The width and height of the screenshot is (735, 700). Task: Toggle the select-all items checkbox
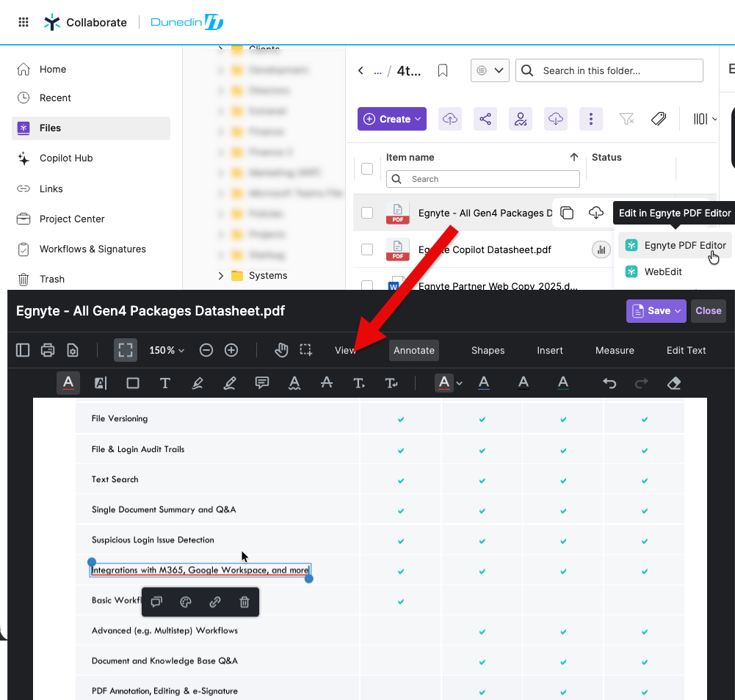coord(367,168)
